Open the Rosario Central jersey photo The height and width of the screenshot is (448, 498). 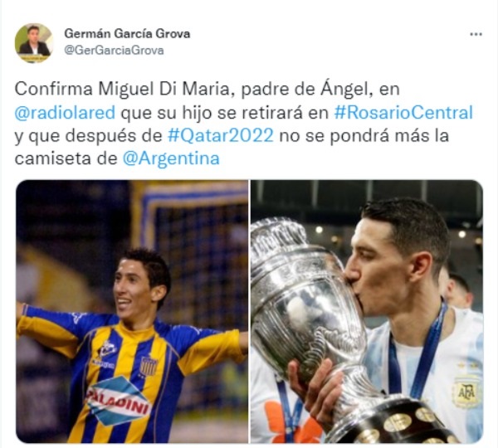[x=132, y=311]
